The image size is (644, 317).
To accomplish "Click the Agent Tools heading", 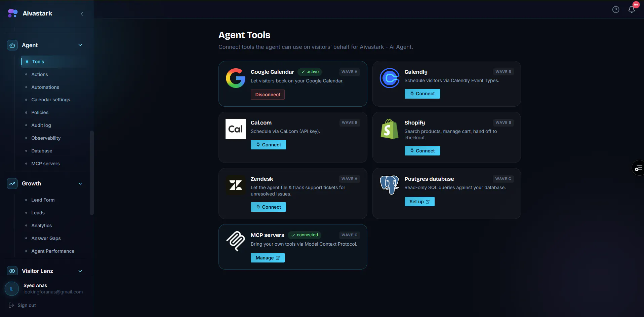I will (244, 35).
